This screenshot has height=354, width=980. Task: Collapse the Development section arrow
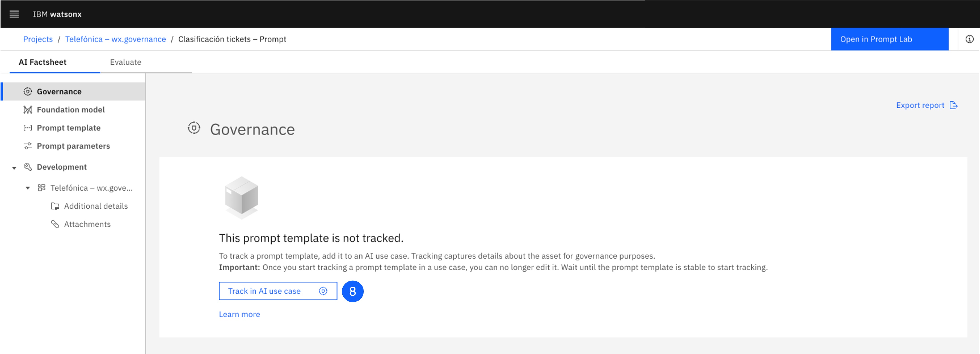pyautogui.click(x=14, y=168)
